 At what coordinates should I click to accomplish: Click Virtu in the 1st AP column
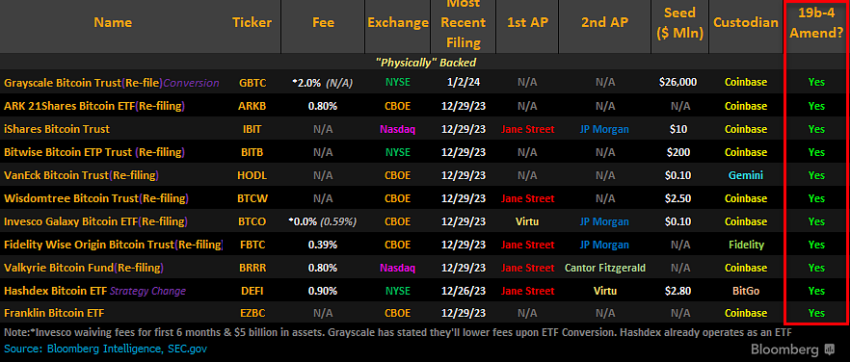click(x=527, y=222)
